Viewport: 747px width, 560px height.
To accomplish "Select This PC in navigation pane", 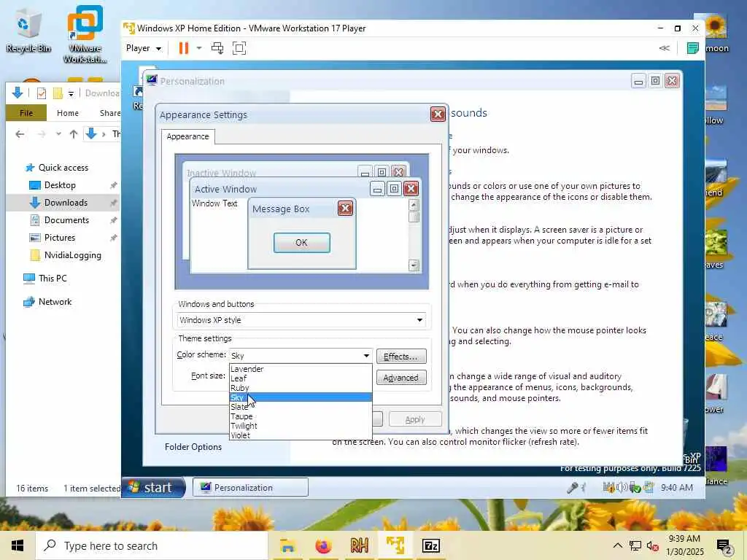I will tap(53, 279).
